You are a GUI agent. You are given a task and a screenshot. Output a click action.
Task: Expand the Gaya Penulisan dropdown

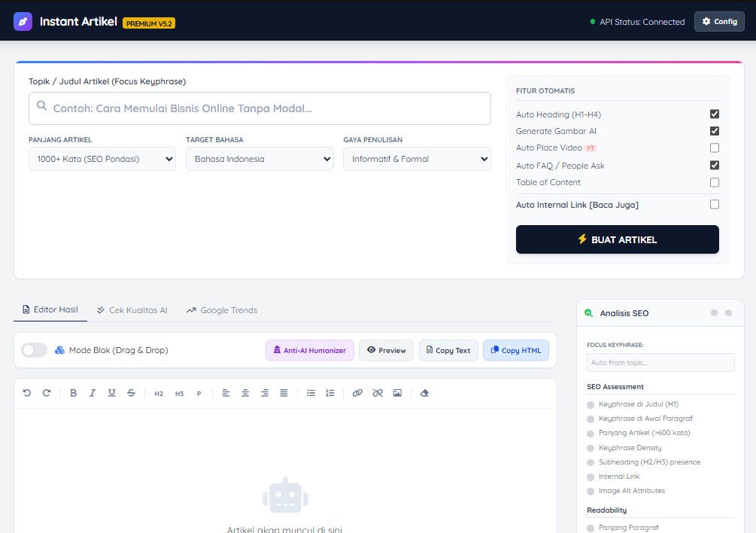tap(417, 159)
